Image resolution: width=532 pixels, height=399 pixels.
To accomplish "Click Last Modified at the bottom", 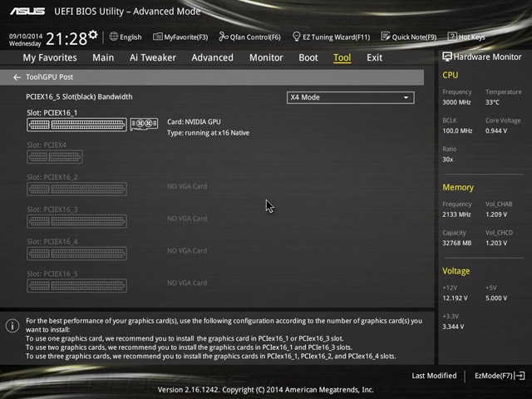I will [x=434, y=376].
